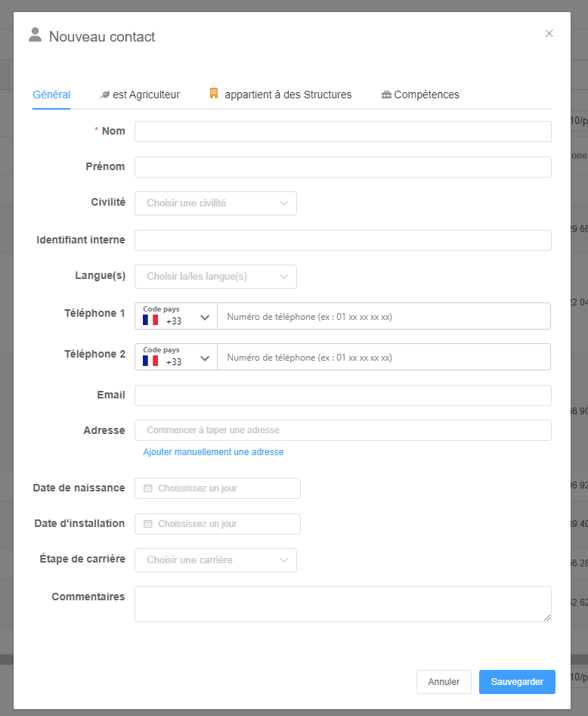Click inside the Email field
This screenshot has height=716, width=588.
342,395
